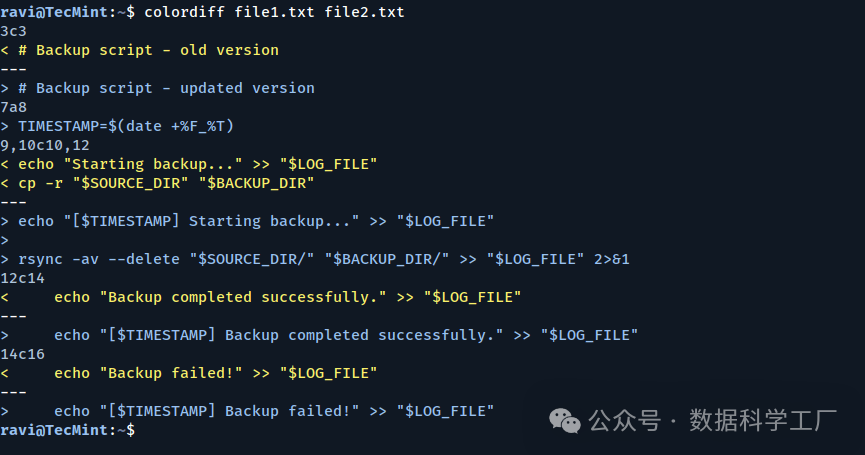Click the added "rsync -av --delete" line

click(x=323, y=259)
